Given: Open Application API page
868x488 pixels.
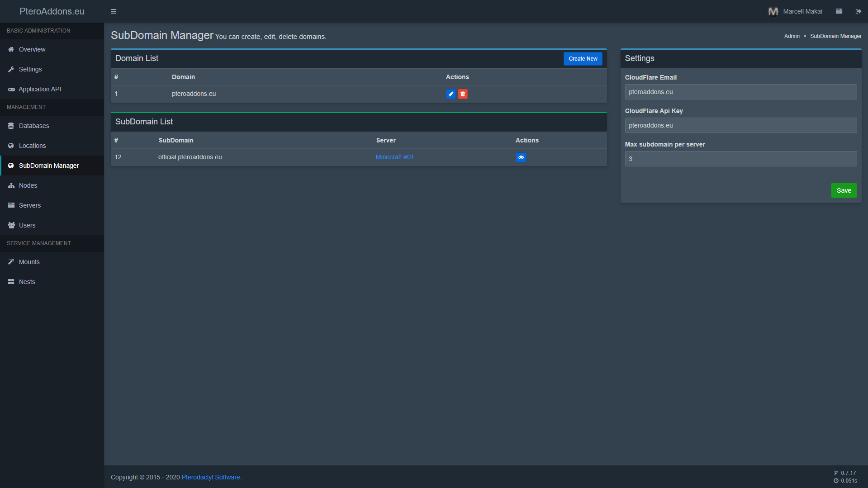Looking at the screenshot, I should point(40,89).
